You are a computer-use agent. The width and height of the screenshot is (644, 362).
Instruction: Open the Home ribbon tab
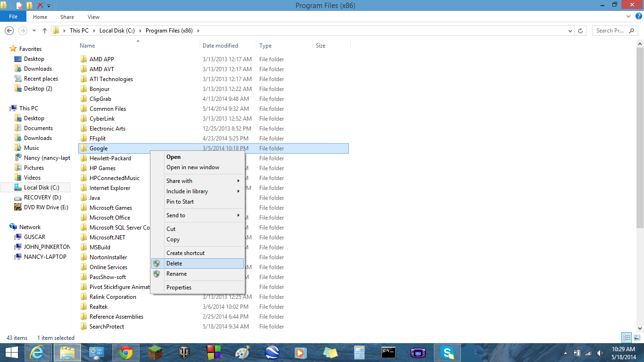[x=40, y=17]
